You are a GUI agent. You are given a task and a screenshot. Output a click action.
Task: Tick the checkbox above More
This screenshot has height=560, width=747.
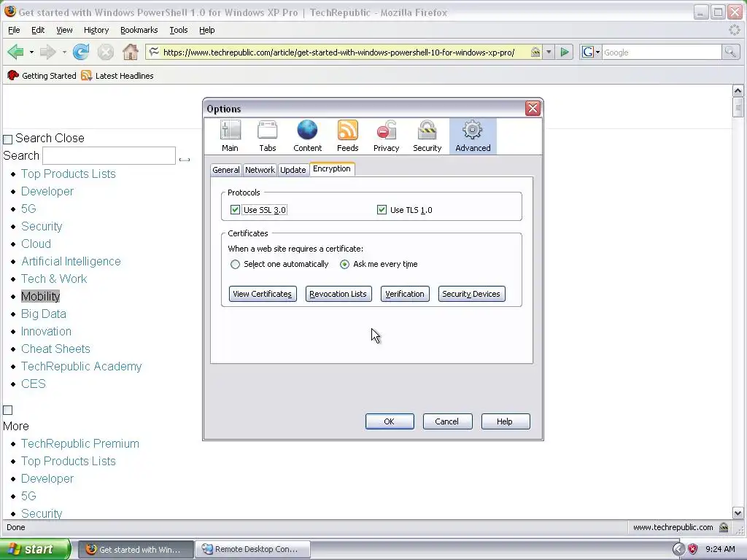(7, 410)
